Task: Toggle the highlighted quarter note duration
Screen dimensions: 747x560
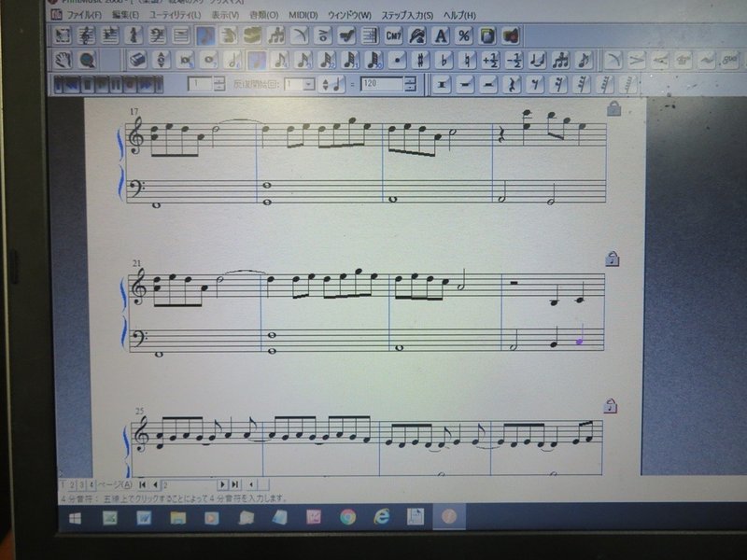Action: click(x=256, y=60)
